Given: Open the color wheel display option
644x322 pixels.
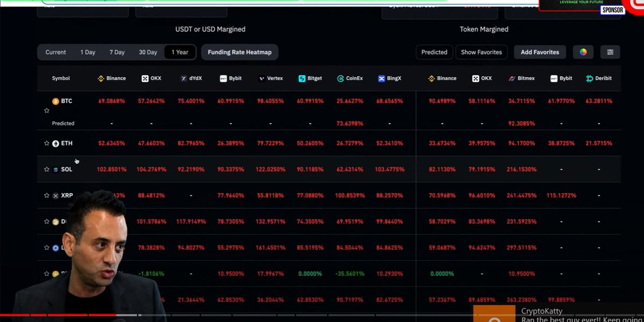Looking at the screenshot, I should (x=583, y=52).
